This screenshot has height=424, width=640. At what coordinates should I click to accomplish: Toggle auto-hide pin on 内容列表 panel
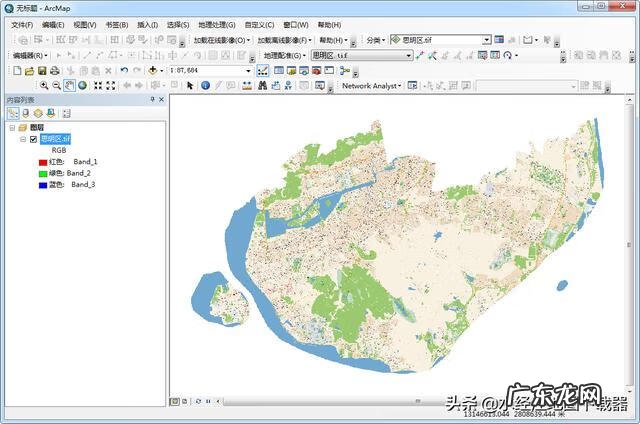pyautogui.click(x=152, y=100)
